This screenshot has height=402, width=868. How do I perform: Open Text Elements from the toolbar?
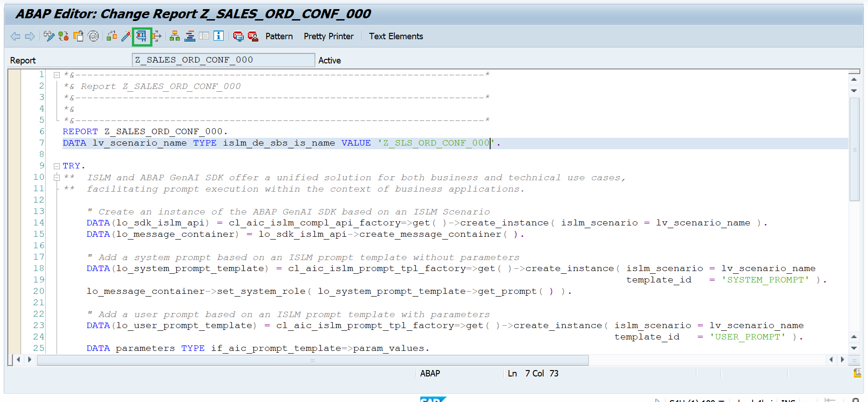[396, 36]
